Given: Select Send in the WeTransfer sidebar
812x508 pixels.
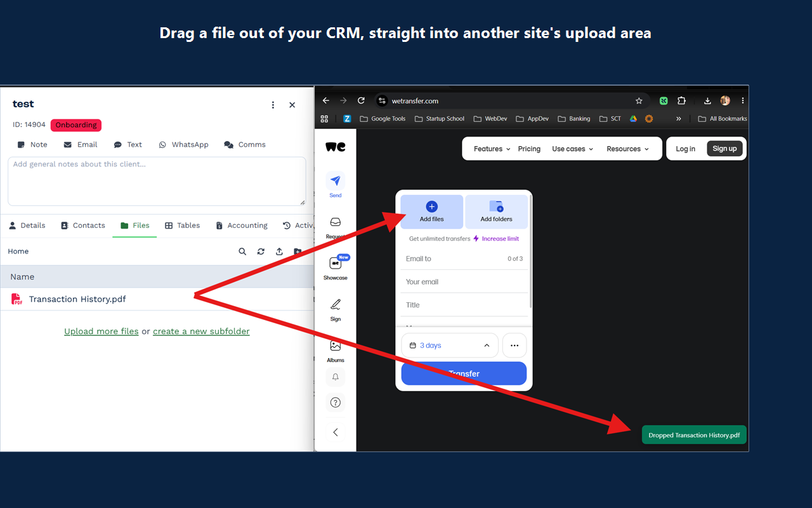Looking at the screenshot, I should (336, 185).
